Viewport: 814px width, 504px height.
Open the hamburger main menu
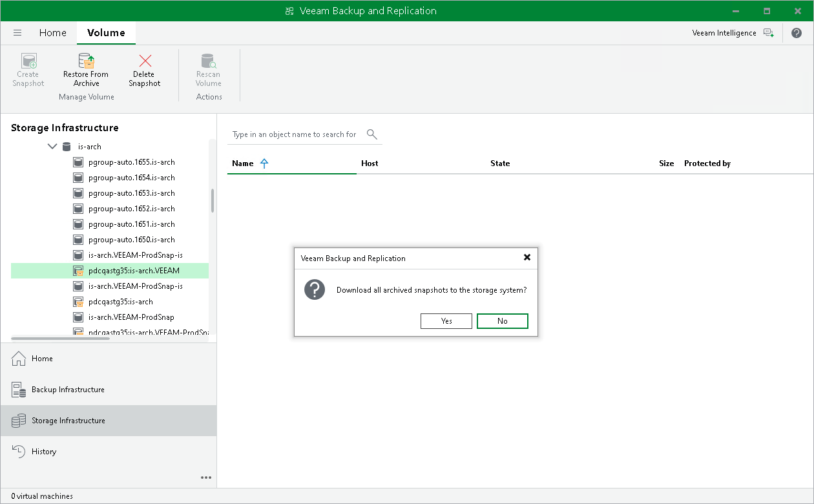coord(17,32)
